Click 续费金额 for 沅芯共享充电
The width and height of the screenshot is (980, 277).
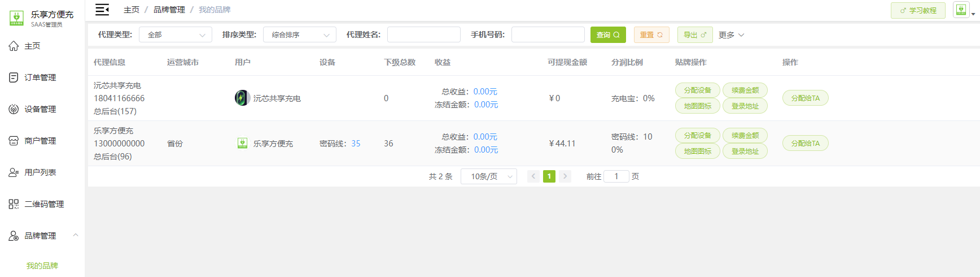[x=745, y=90]
